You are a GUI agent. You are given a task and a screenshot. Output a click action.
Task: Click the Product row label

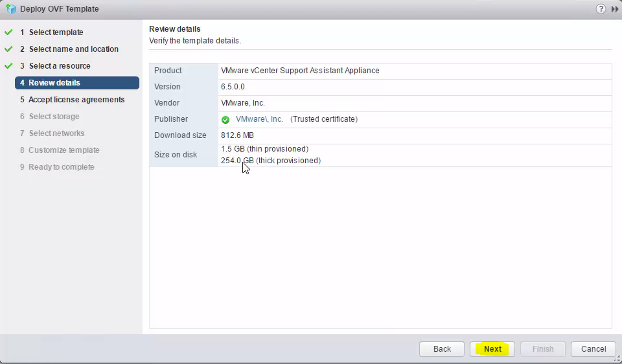[x=168, y=71]
